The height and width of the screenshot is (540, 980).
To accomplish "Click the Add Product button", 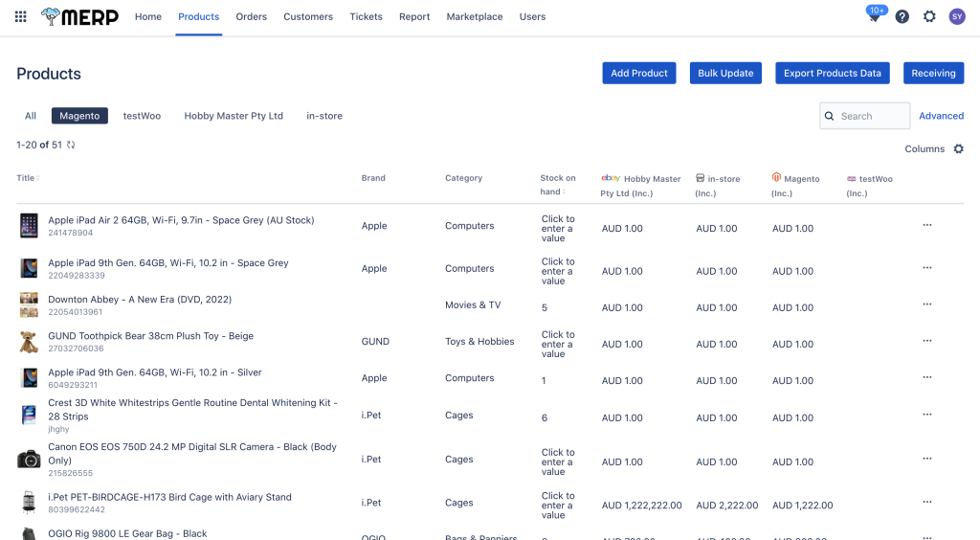I will tap(638, 73).
